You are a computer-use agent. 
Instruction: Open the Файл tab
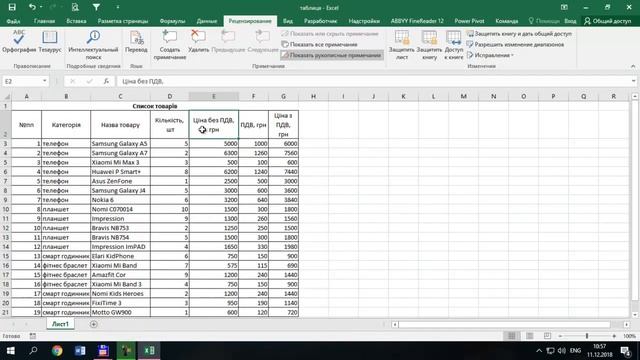pyautogui.click(x=13, y=21)
